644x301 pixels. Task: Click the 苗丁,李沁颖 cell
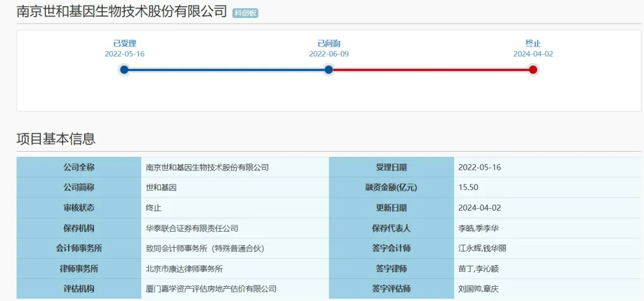coord(547,269)
